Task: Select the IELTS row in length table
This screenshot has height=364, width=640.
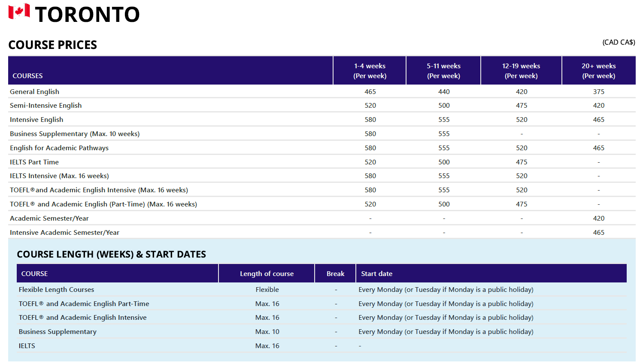Action: pos(322,346)
